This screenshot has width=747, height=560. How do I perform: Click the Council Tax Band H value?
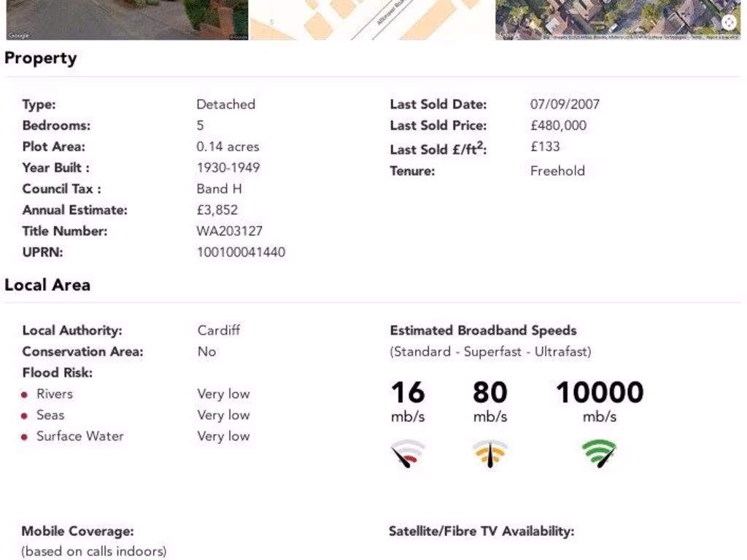219,189
